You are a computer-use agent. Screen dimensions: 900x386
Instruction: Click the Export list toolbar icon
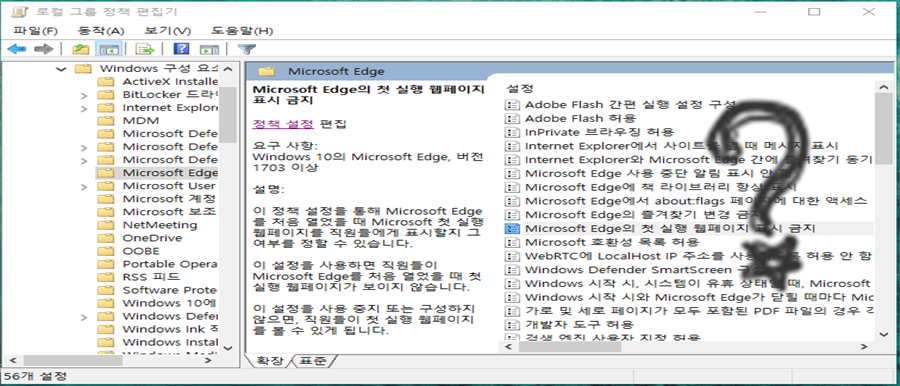145,49
